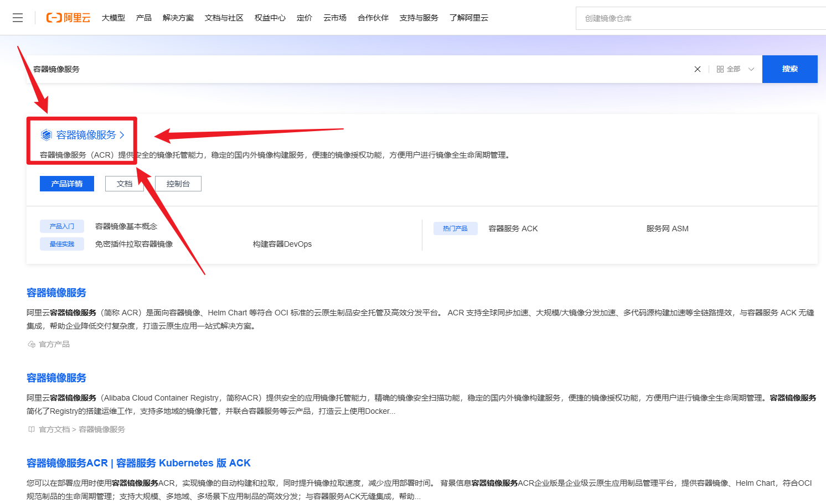Image resolution: width=826 pixels, height=504 pixels.
Task: Open the 大模型 menu
Action: [113, 18]
